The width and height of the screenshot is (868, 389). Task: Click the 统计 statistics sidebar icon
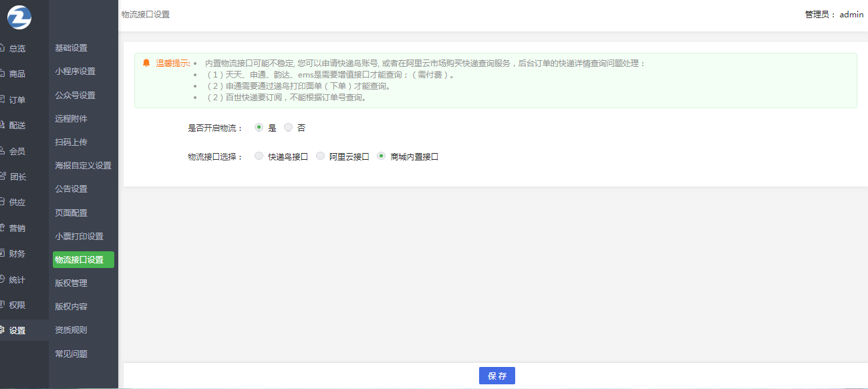(x=3, y=279)
